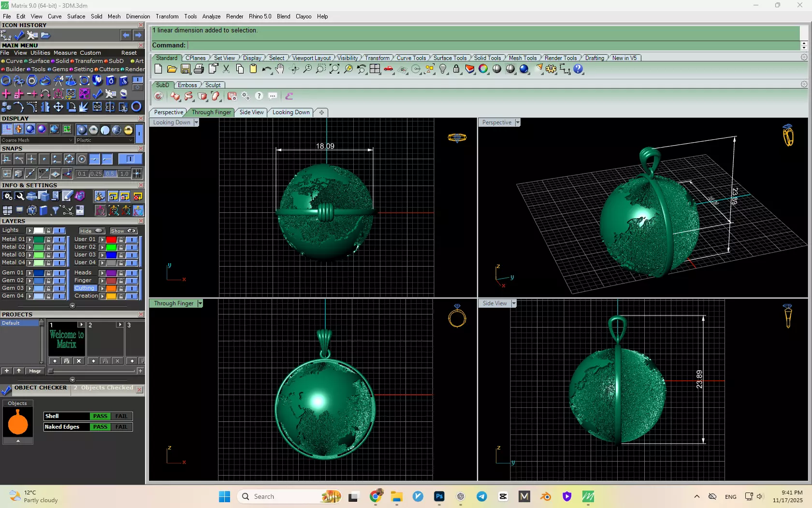This screenshot has width=812, height=508.
Task: Expand the Metal 03 layer arrow
Action: [x=29, y=255]
